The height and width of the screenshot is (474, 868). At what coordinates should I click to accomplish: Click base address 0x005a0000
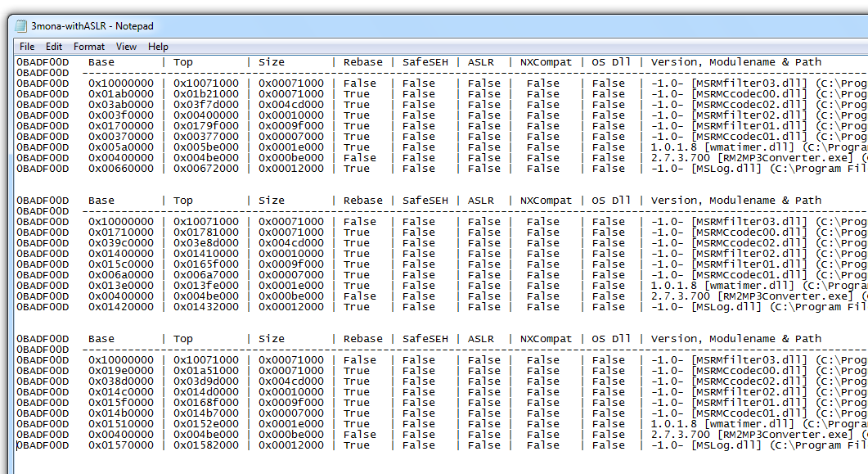121,147
